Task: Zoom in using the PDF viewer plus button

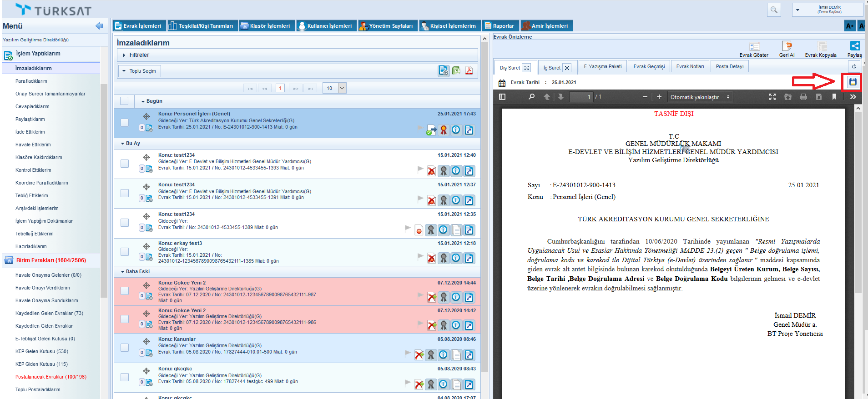Action: (659, 97)
